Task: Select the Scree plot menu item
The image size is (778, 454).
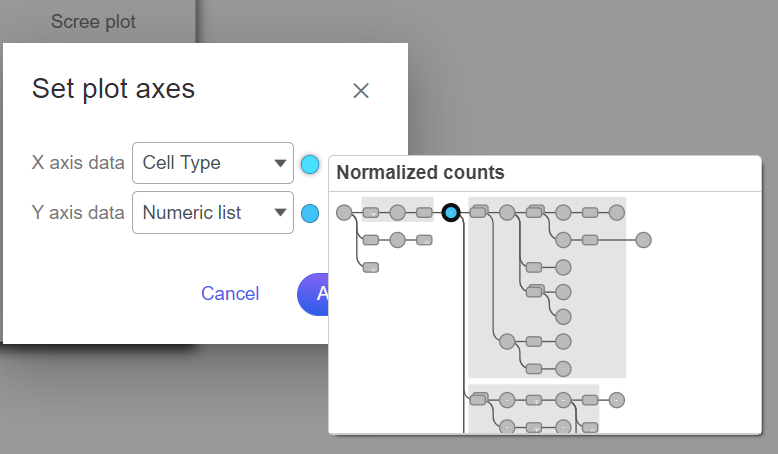Action: tap(93, 21)
